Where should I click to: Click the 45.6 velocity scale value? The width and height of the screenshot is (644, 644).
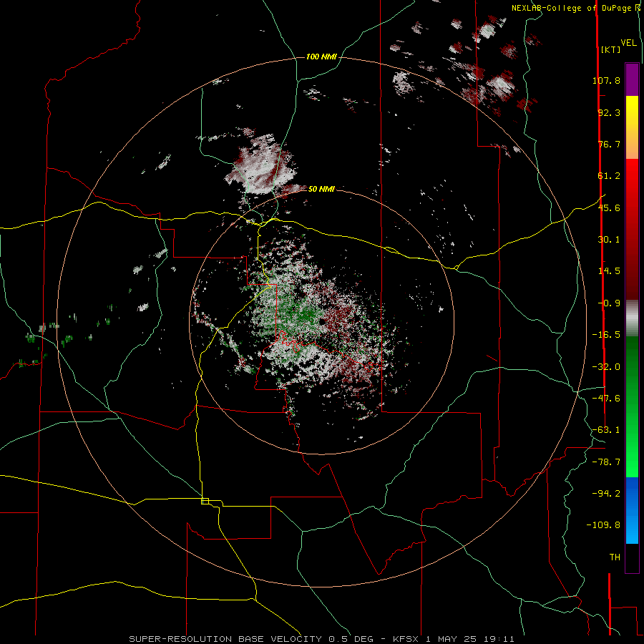pos(609,208)
